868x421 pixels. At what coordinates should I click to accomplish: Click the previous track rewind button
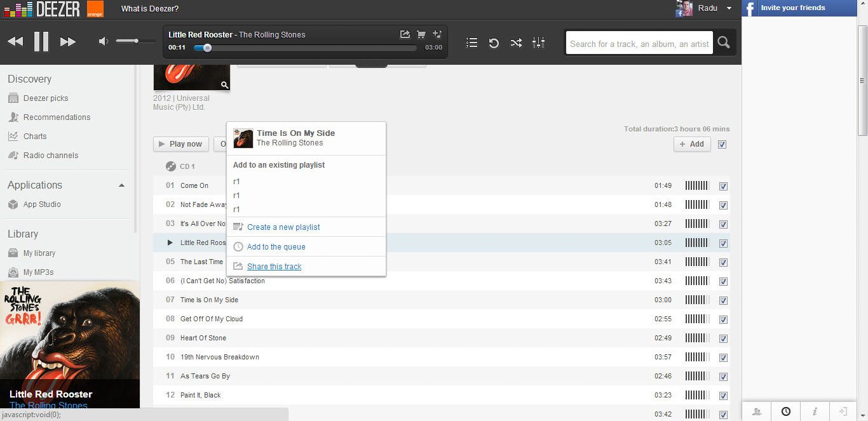(x=15, y=42)
